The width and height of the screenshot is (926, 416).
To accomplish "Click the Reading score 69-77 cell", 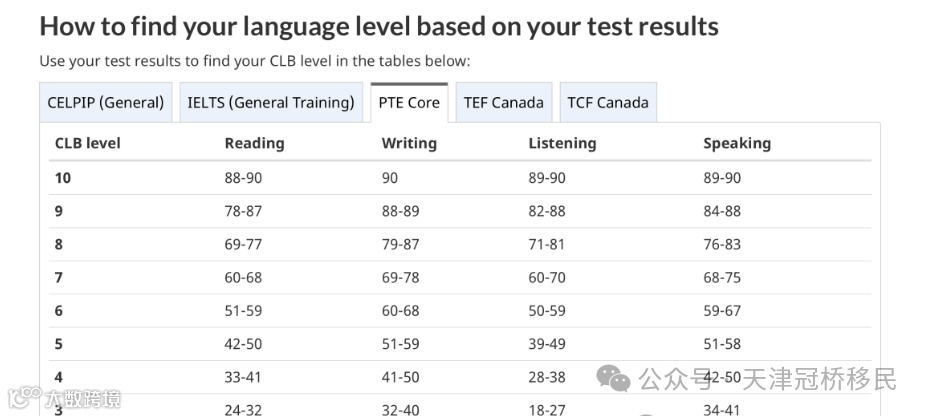I will 243,244.
